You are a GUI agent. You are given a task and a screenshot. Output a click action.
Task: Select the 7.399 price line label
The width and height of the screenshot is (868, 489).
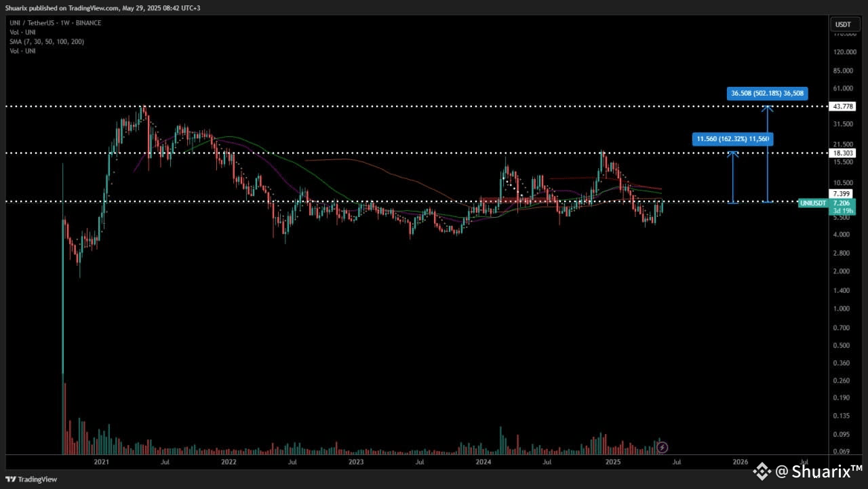843,194
